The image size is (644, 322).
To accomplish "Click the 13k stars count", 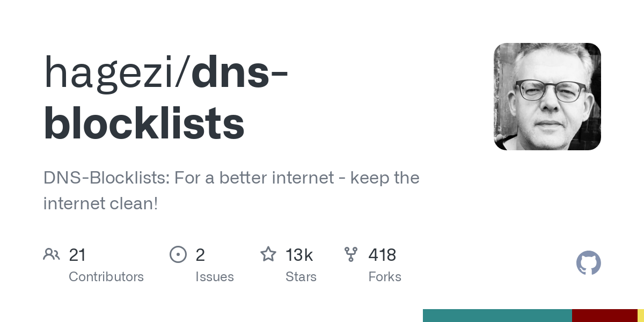I will pyautogui.click(x=299, y=255).
